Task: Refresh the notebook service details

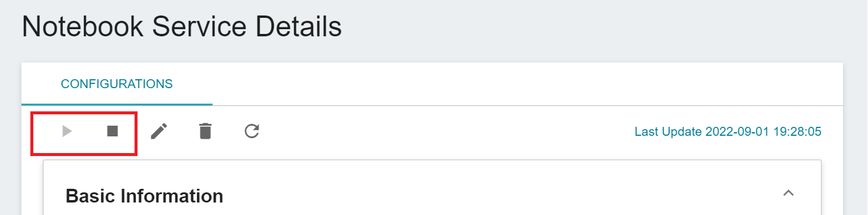Action: pyautogui.click(x=252, y=131)
